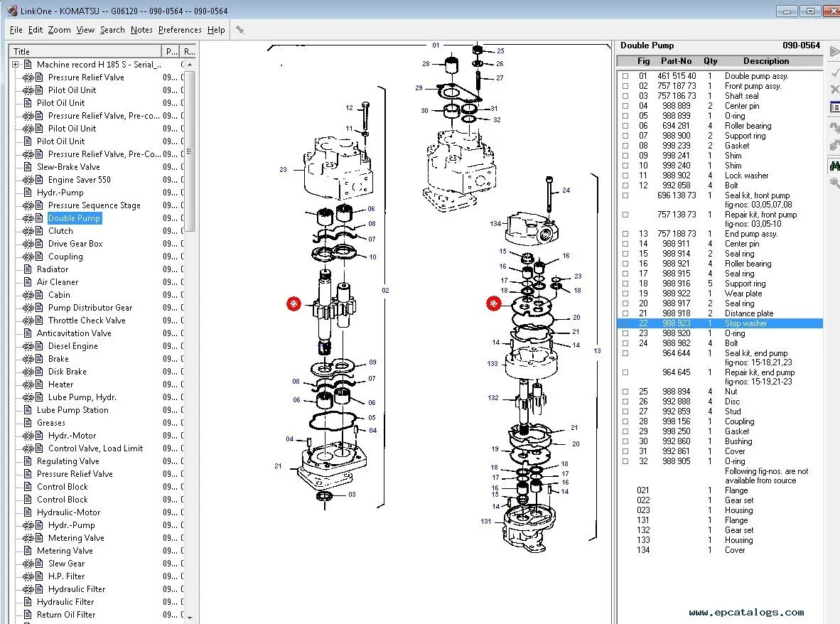Expand the Machine record H 185 S node
The width and height of the screenshot is (840, 624).
pos(16,64)
